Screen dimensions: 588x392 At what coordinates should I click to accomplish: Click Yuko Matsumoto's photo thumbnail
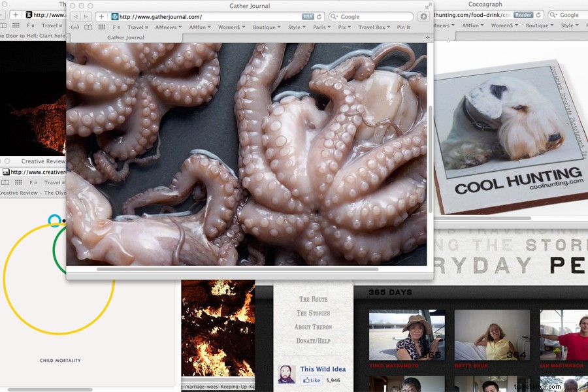point(406,335)
